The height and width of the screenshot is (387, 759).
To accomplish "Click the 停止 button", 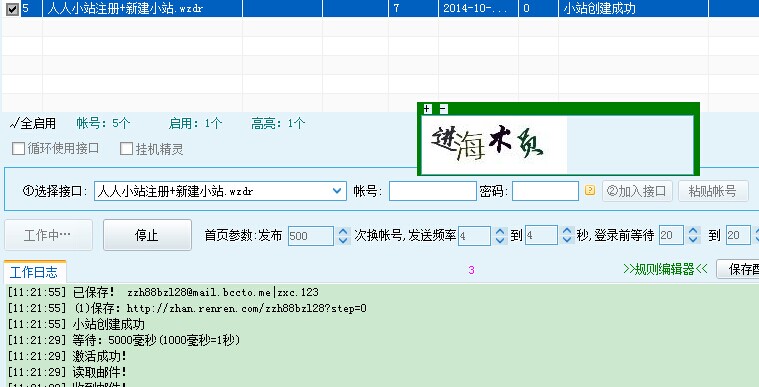I will click(x=147, y=235).
